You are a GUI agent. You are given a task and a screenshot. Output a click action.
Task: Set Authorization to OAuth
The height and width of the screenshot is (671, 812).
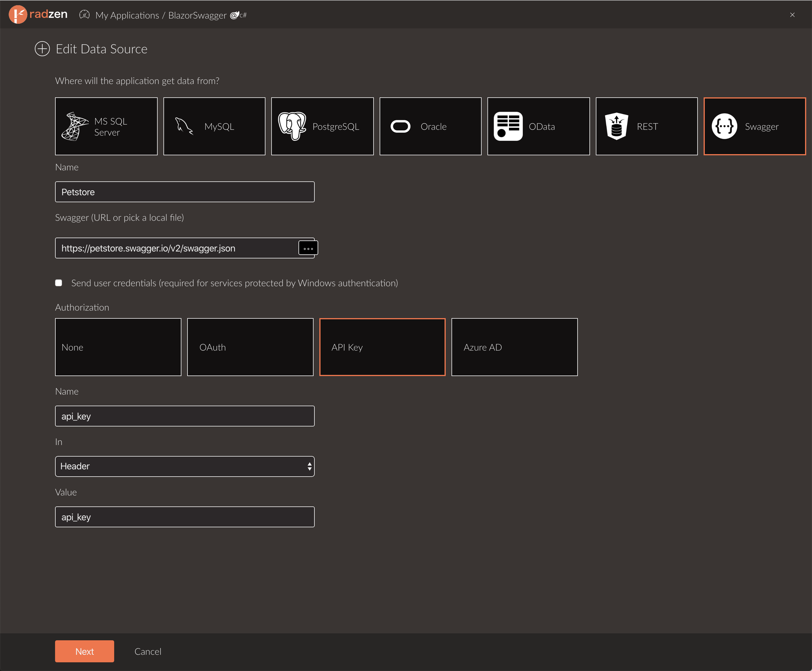(x=250, y=347)
